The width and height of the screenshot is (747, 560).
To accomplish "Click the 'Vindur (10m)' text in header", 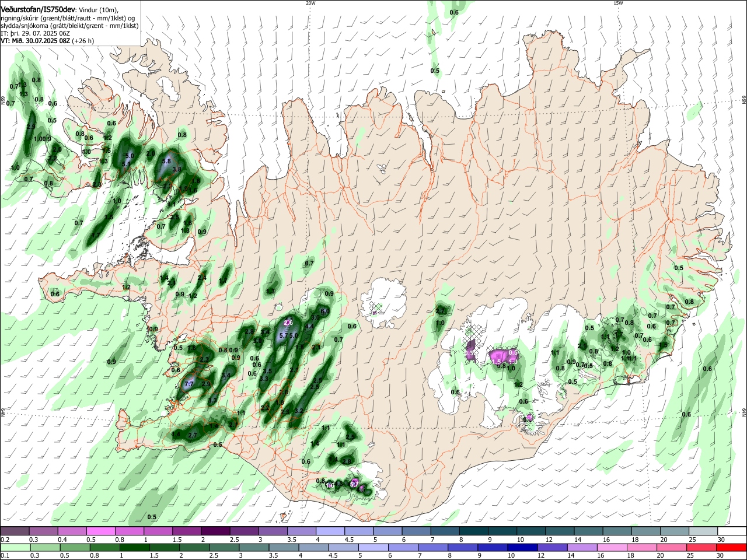I will click(x=99, y=10).
